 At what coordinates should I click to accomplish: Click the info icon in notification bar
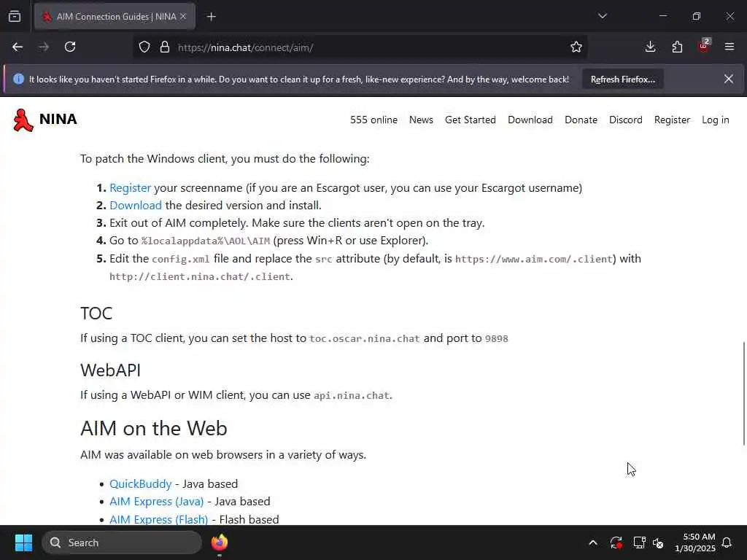tap(18, 79)
